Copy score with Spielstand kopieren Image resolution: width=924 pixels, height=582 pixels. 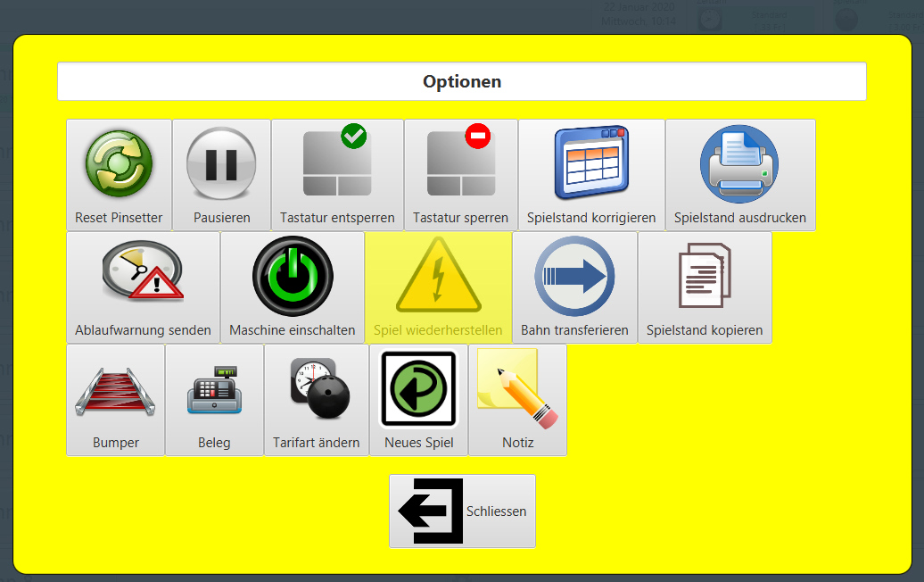tap(705, 287)
